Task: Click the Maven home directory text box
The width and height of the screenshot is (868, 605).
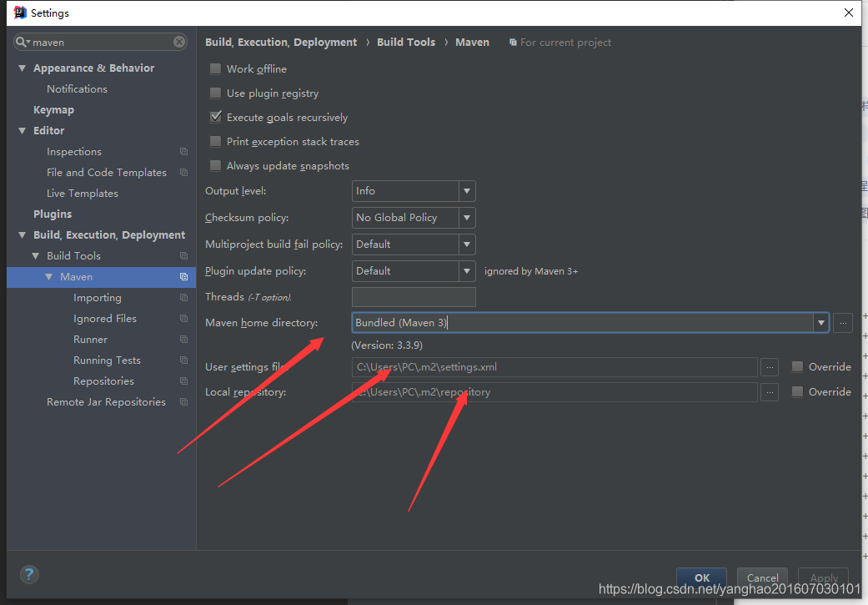Action: [582, 322]
